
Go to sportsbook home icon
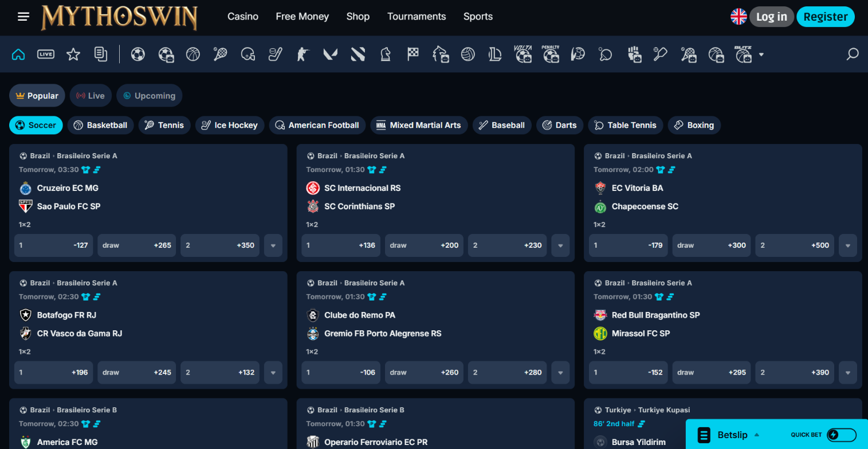click(x=18, y=54)
